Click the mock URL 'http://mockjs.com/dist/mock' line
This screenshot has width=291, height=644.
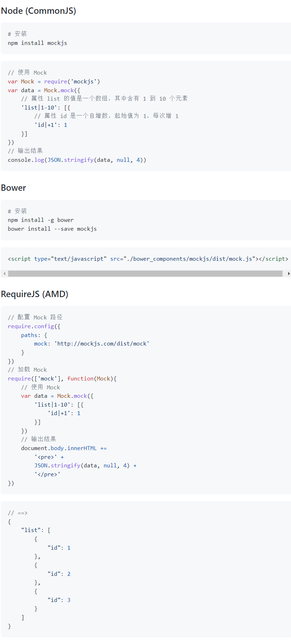92,344
